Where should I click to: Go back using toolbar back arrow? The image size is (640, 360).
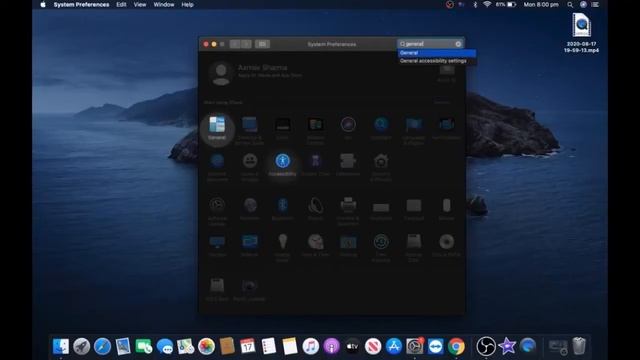[x=235, y=44]
